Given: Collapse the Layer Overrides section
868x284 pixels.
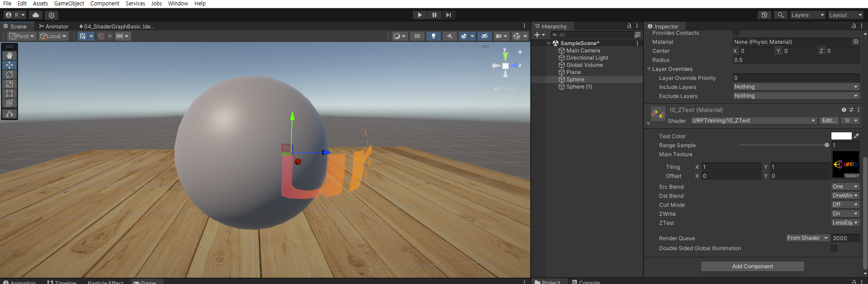Looking at the screenshot, I should tap(649, 69).
